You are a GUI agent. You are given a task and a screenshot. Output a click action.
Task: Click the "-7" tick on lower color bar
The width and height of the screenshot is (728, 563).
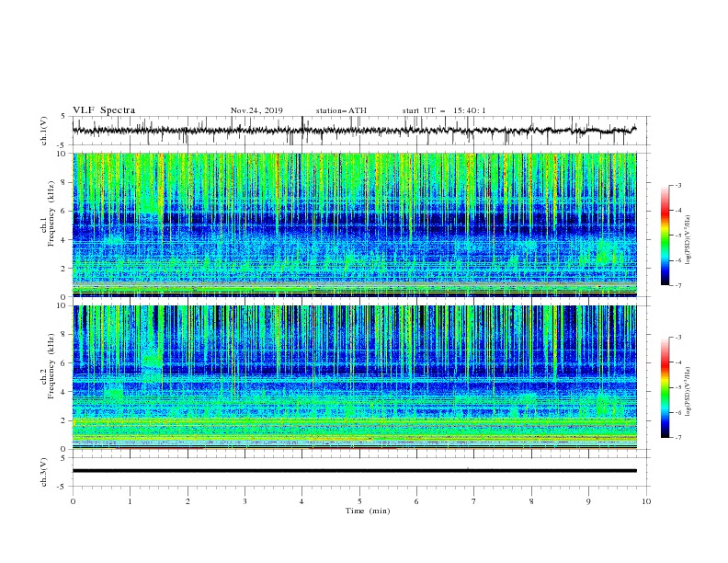point(678,438)
